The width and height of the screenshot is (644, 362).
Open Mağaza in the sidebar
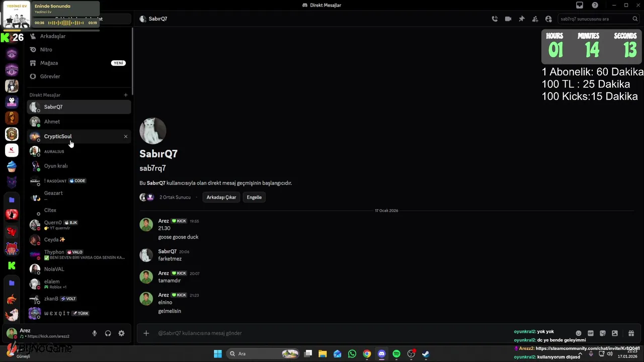pos(78,63)
